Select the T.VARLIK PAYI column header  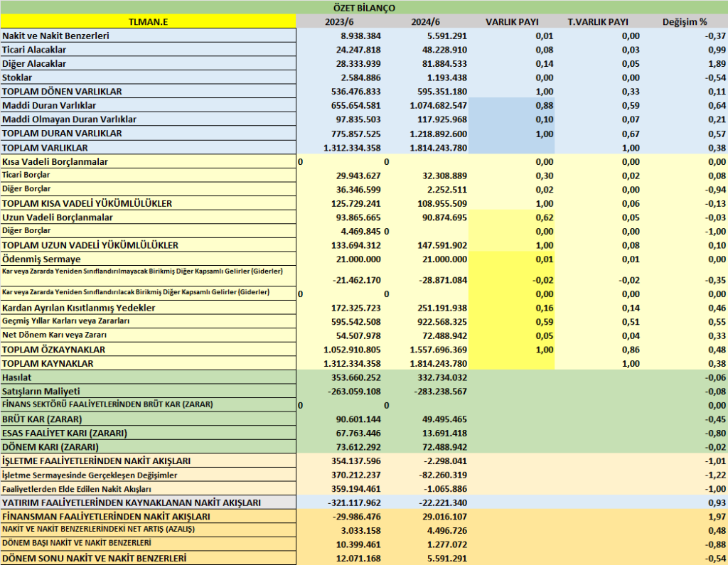pyautogui.click(x=598, y=22)
